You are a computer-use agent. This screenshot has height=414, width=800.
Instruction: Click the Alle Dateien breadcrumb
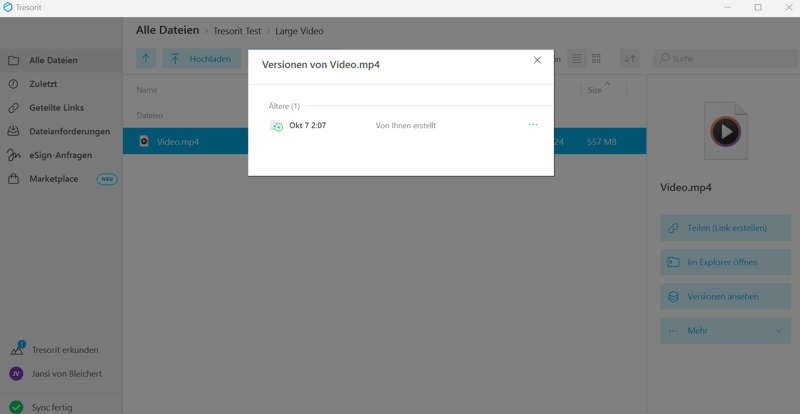(167, 31)
